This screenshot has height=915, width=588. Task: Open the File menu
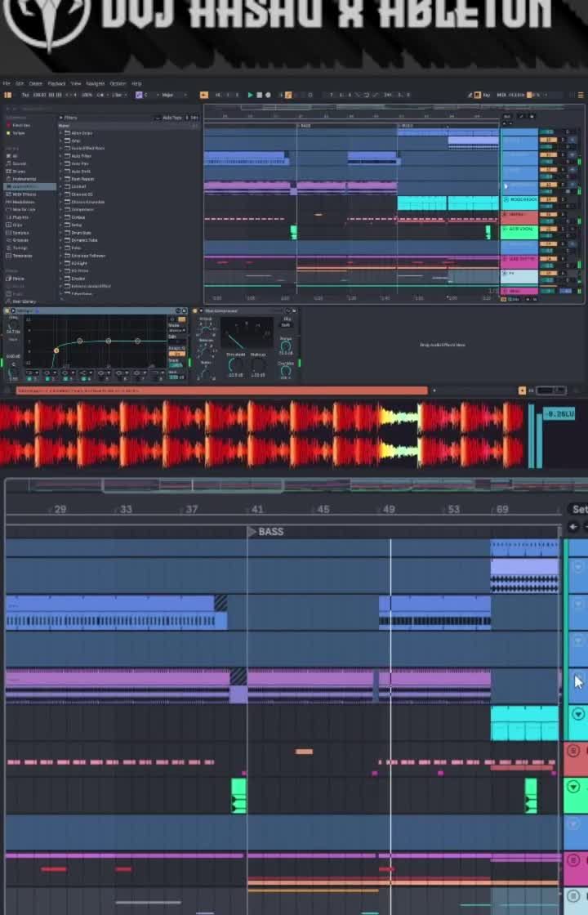6,83
